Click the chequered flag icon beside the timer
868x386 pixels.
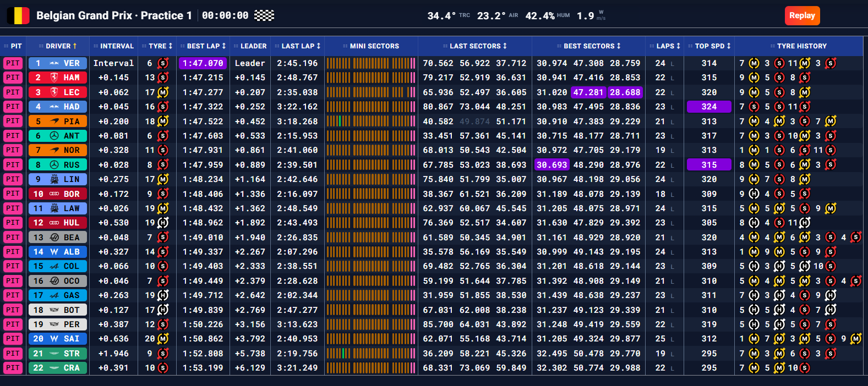pyautogui.click(x=264, y=15)
